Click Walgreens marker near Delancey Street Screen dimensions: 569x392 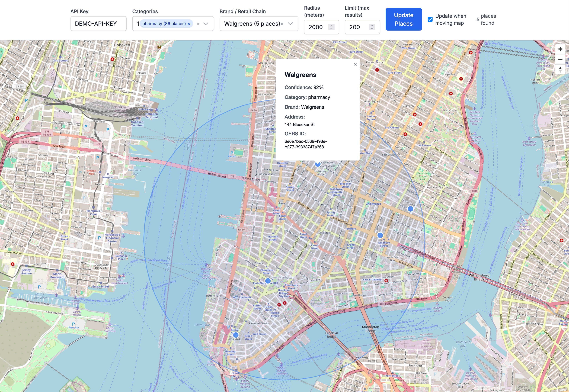(x=380, y=235)
